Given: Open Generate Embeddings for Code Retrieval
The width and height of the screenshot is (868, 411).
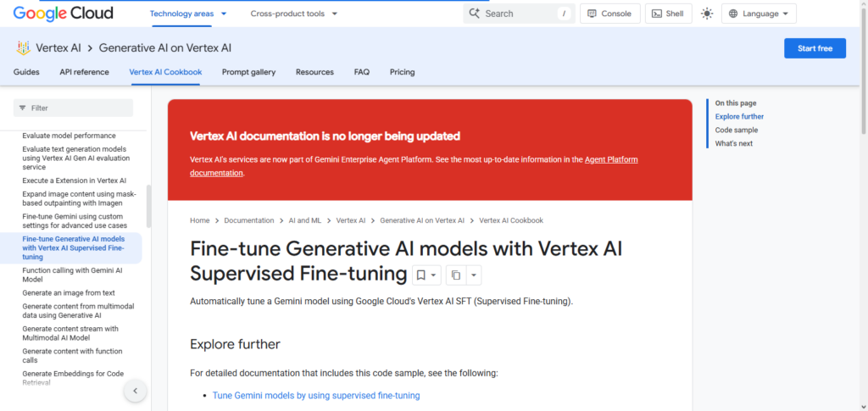Looking at the screenshot, I should click(73, 378).
